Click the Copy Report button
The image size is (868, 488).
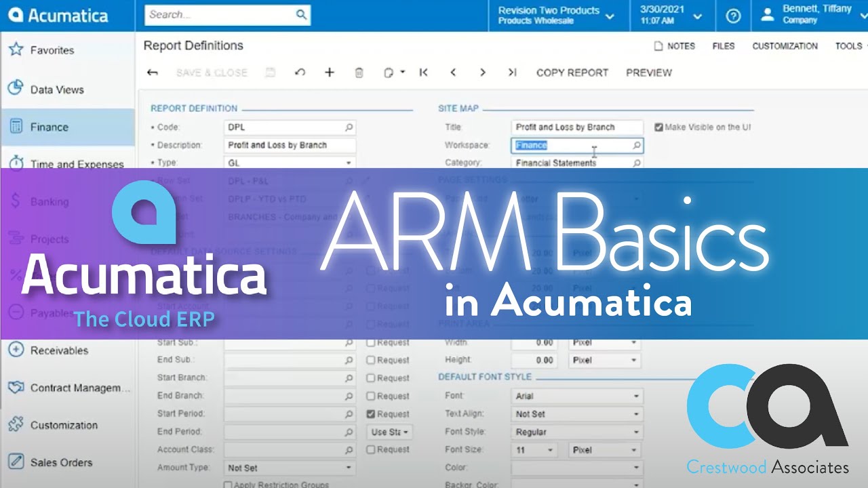(572, 73)
